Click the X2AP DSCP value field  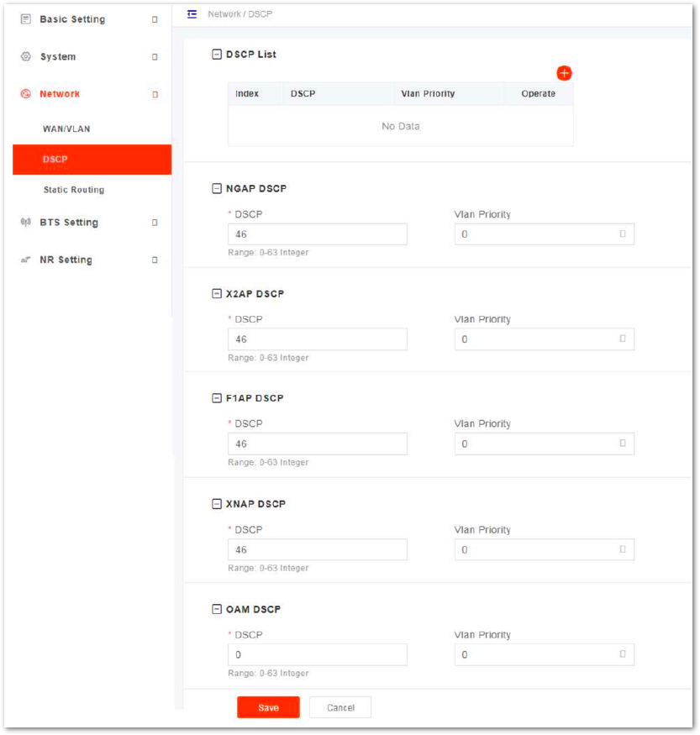pyautogui.click(x=318, y=339)
